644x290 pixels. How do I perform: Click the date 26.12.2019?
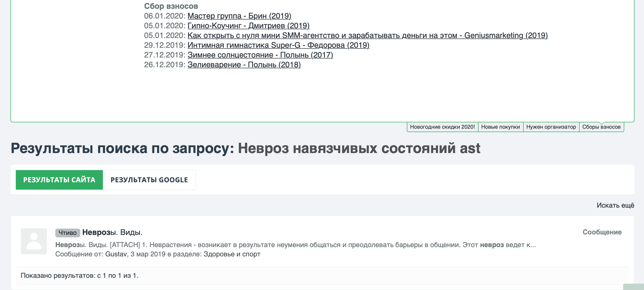(164, 65)
